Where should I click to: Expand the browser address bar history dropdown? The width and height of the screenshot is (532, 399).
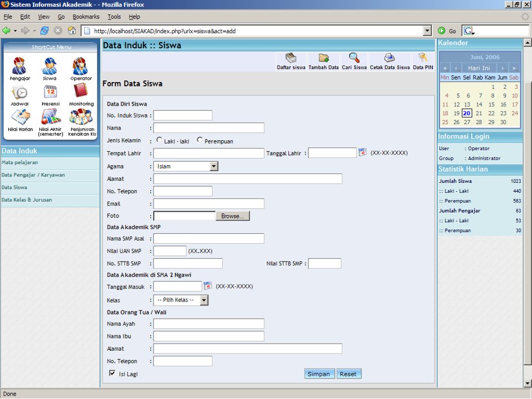point(427,31)
